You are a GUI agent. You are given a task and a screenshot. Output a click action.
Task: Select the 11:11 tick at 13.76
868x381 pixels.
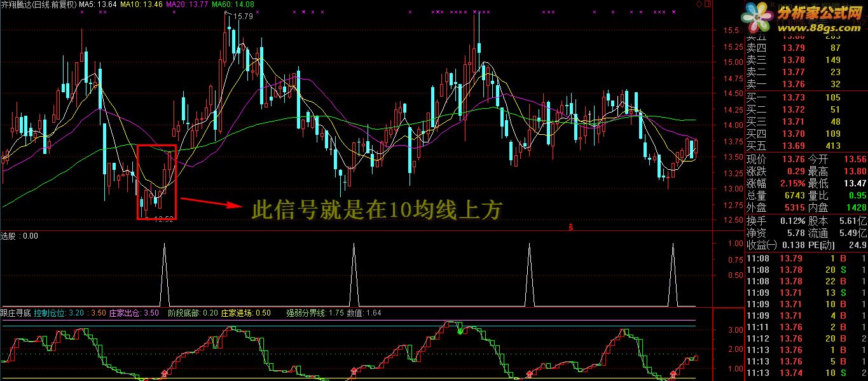[806, 327]
